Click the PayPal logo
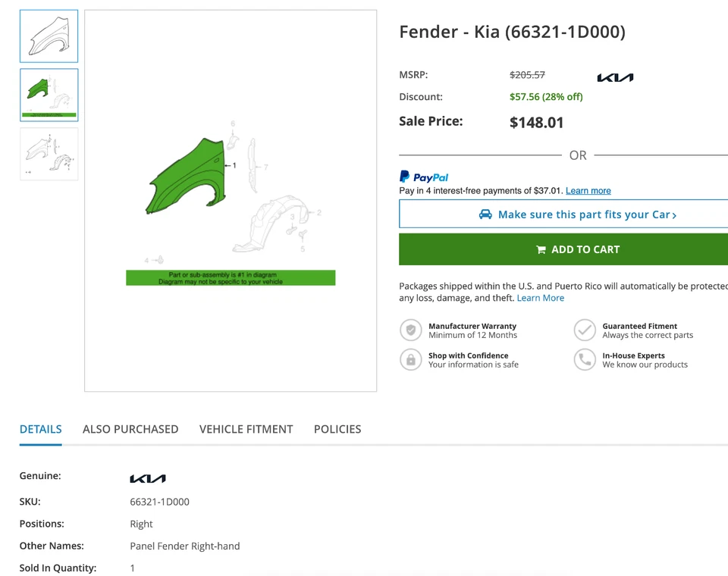The height and width of the screenshot is (576, 728). click(x=424, y=177)
